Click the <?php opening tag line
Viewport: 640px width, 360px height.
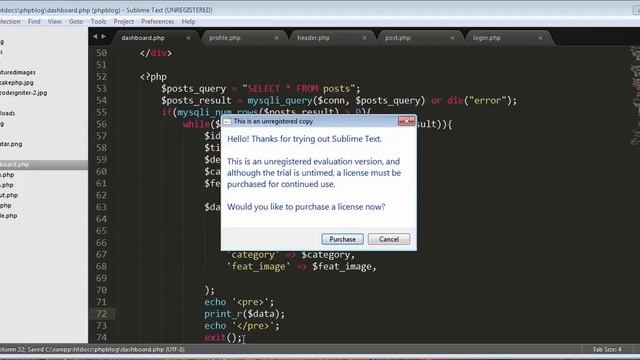point(153,77)
